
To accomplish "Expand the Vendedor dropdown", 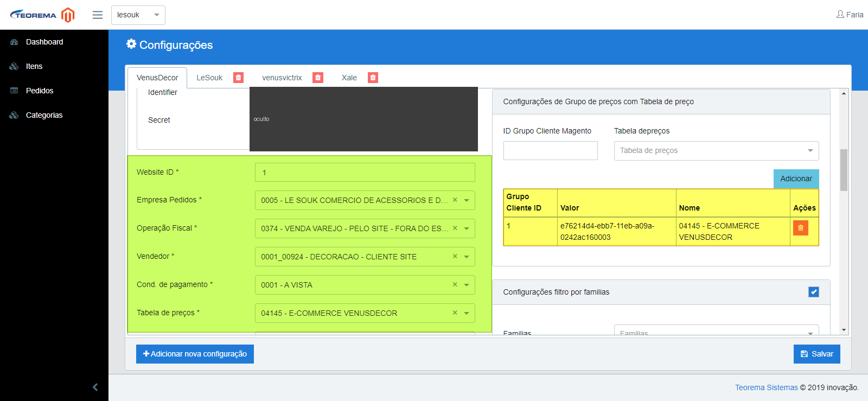I will 467,257.
